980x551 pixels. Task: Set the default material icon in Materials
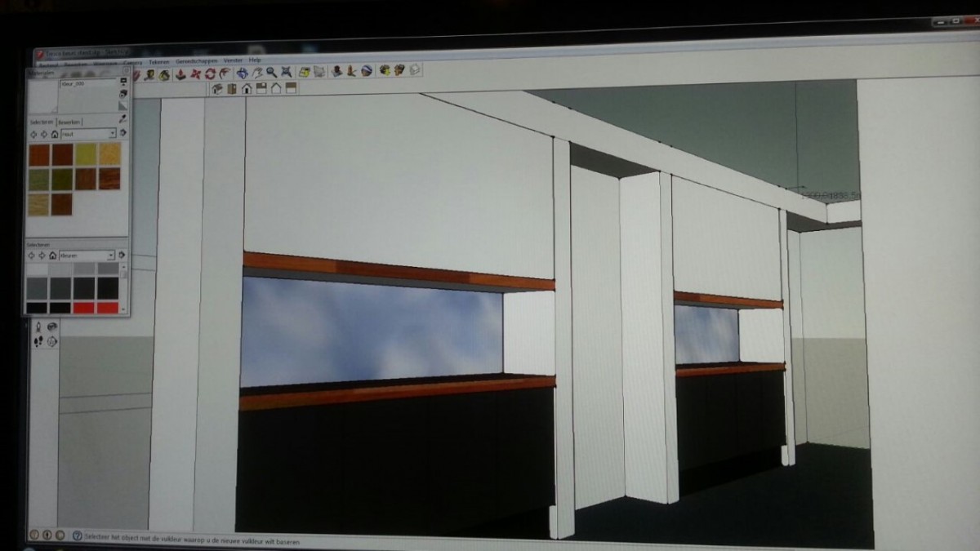point(123,105)
